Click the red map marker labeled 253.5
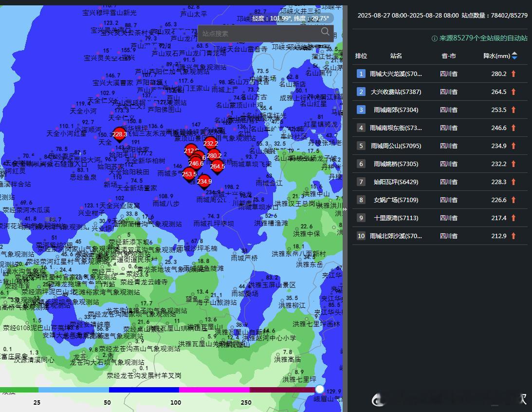The height and width of the screenshot is (412, 532). pos(189,174)
